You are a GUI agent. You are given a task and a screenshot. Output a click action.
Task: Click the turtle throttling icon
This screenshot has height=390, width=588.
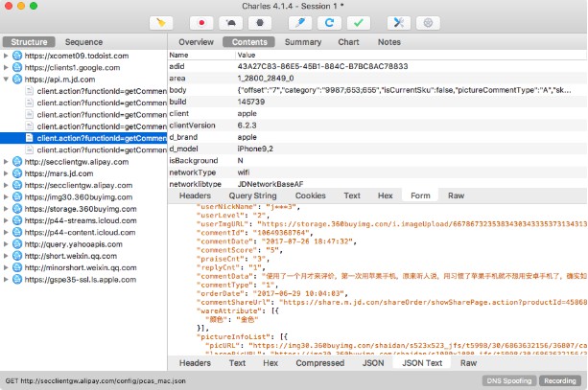(x=230, y=23)
